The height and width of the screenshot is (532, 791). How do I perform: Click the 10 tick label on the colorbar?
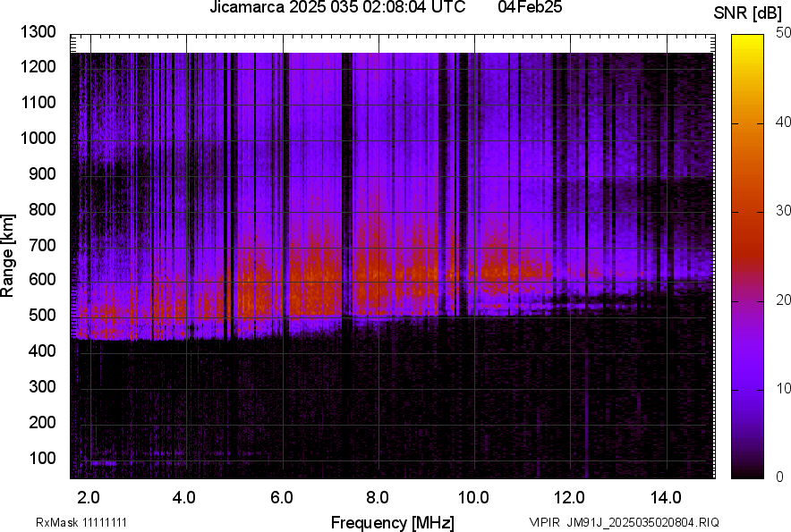783,389
